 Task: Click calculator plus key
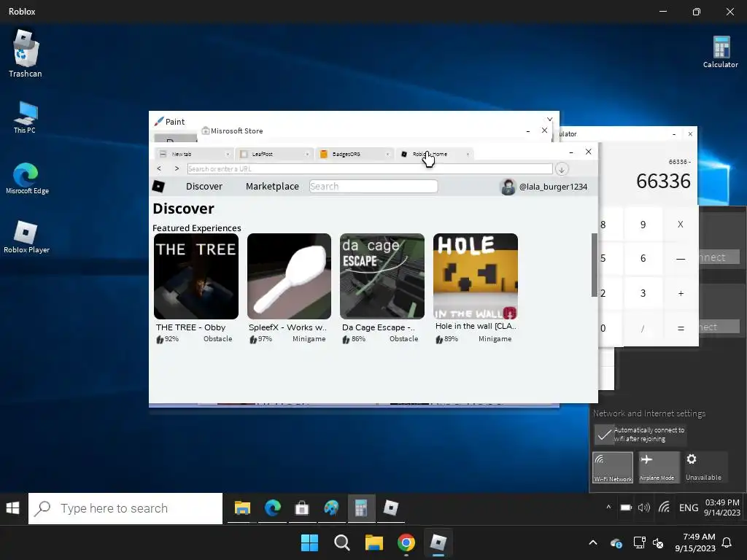click(x=681, y=293)
